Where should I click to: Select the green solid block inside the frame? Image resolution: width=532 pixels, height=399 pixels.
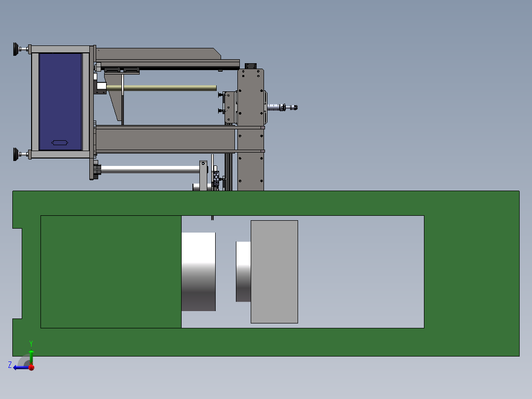coord(111,272)
